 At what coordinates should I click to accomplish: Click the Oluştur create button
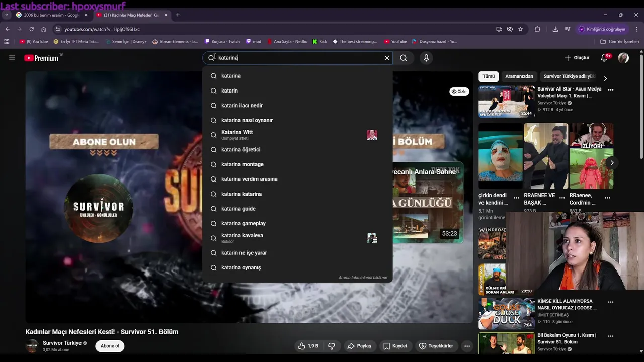pos(577,58)
